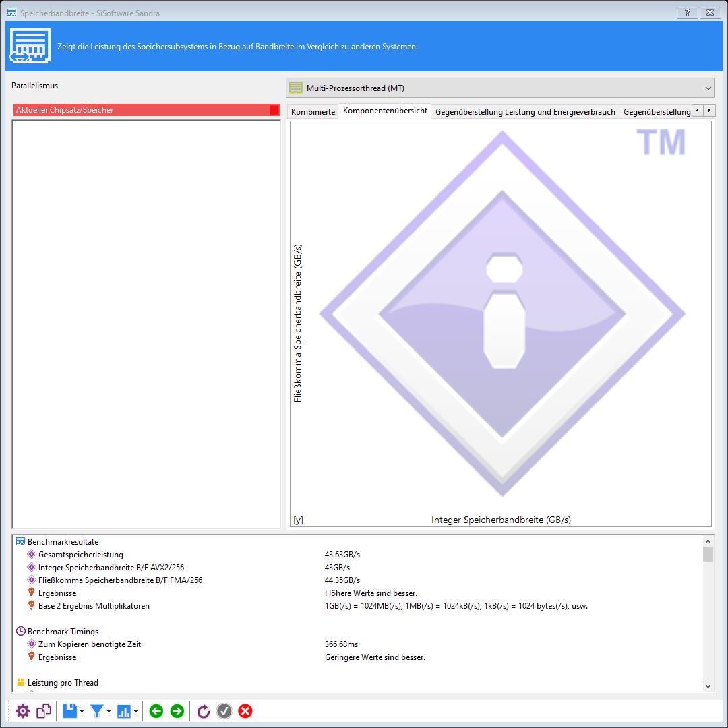Click the red swatch for Aktueller Chipsatz/Speicher
The height and width of the screenshot is (728, 728).
pos(274,110)
